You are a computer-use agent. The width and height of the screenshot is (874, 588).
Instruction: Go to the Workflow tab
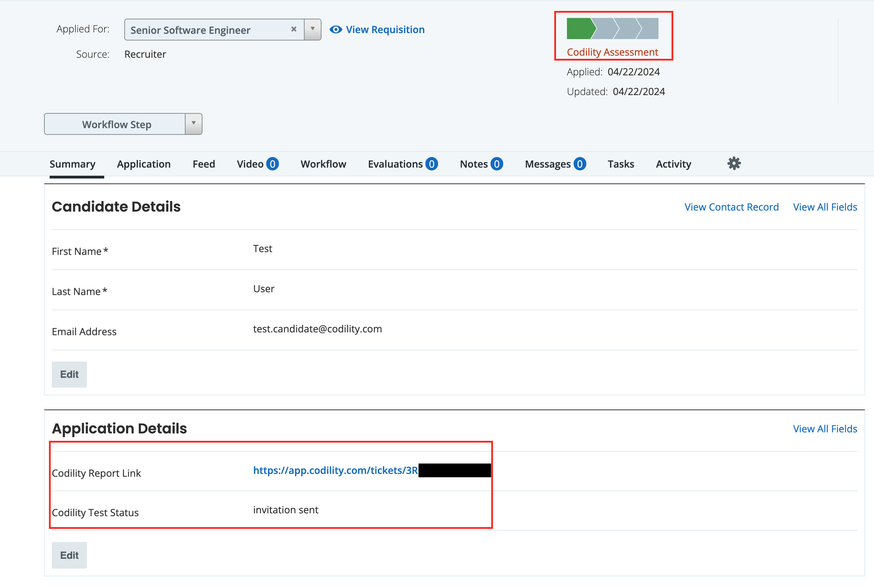tap(323, 164)
